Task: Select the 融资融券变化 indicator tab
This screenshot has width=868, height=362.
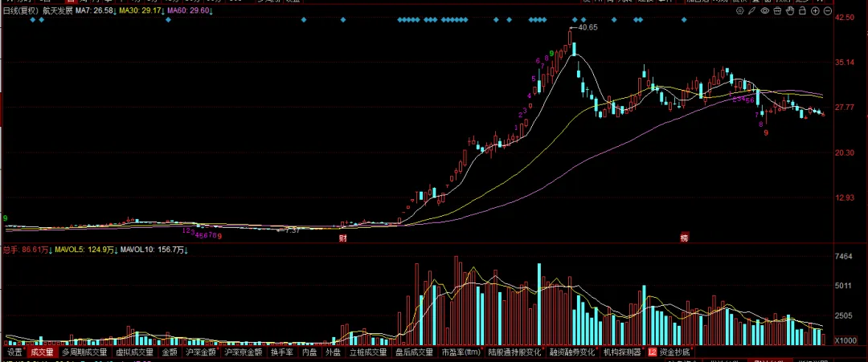Action: pyautogui.click(x=572, y=352)
